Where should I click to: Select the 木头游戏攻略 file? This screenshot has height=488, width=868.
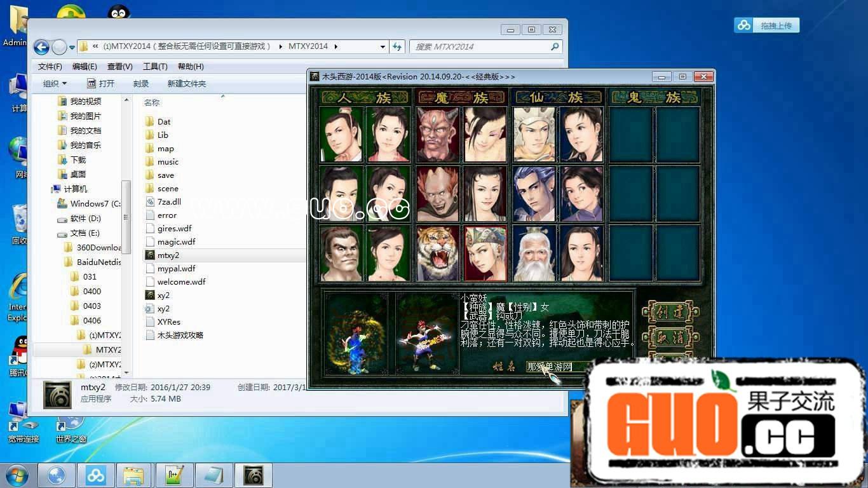[x=174, y=335]
